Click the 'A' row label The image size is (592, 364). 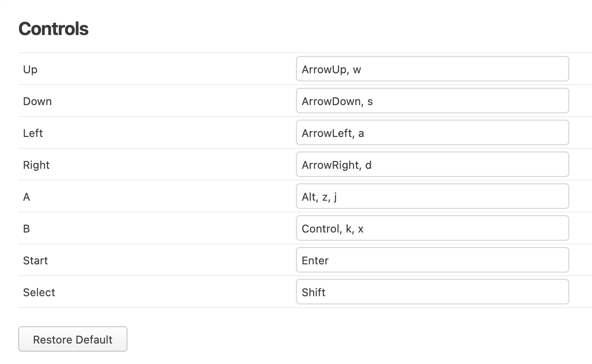coord(26,197)
